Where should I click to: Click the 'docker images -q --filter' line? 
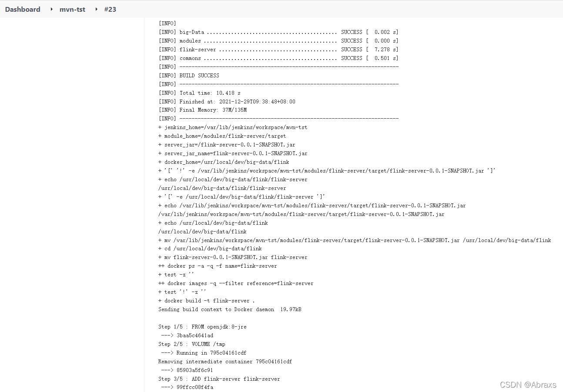click(x=236, y=283)
